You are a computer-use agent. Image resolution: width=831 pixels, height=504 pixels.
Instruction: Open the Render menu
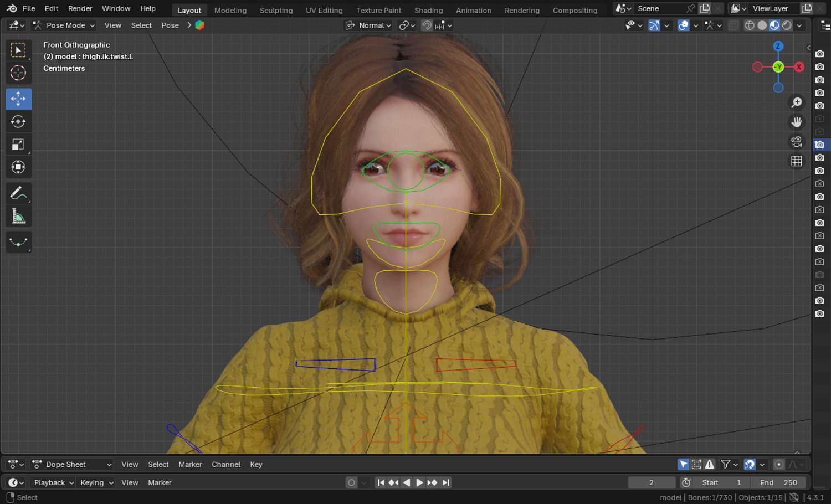pos(80,8)
